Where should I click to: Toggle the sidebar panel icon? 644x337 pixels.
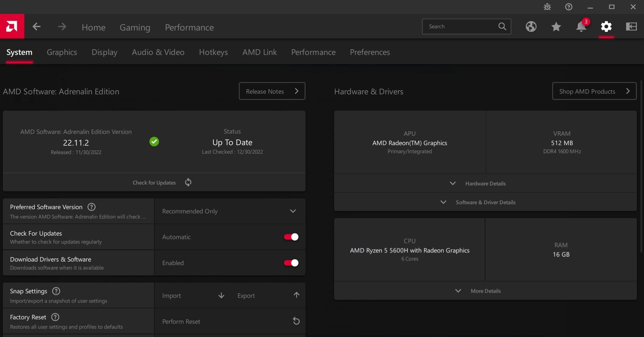[x=631, y=27]
